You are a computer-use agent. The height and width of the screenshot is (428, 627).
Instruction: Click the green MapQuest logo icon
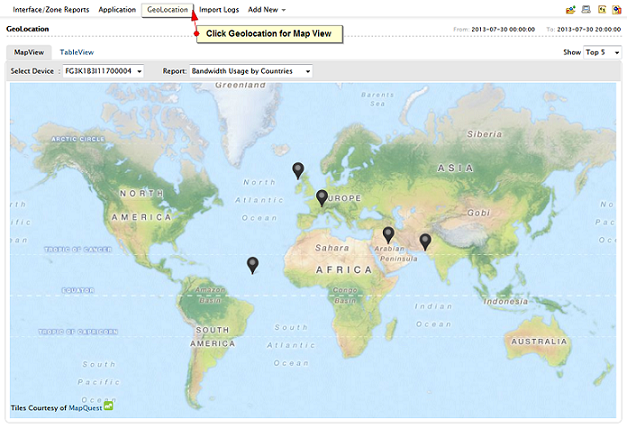109,406
